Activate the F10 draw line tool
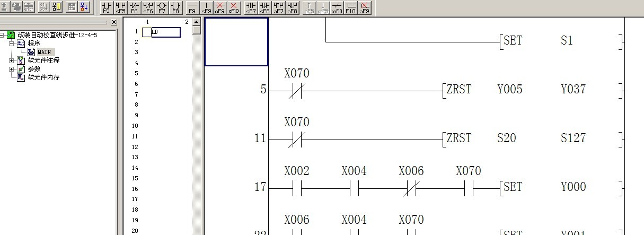This screenshot has width=644, height=235. click(350, 7)
